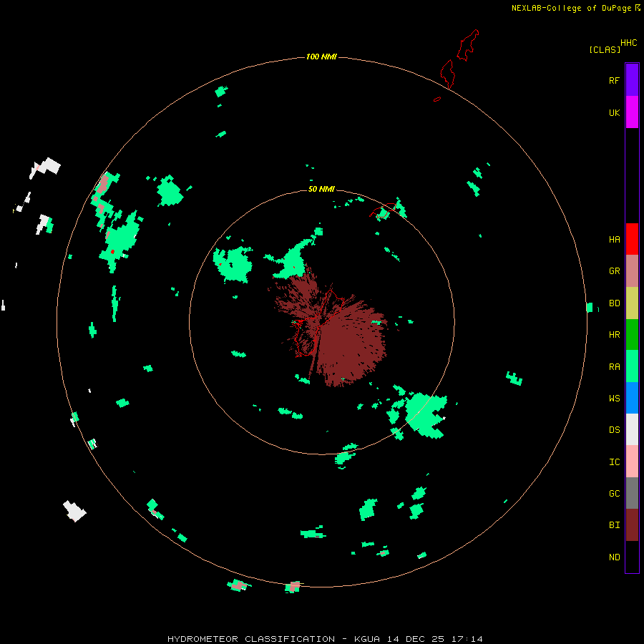
Task: Select the IC pink legend swatch
Action: click(632, 462)
